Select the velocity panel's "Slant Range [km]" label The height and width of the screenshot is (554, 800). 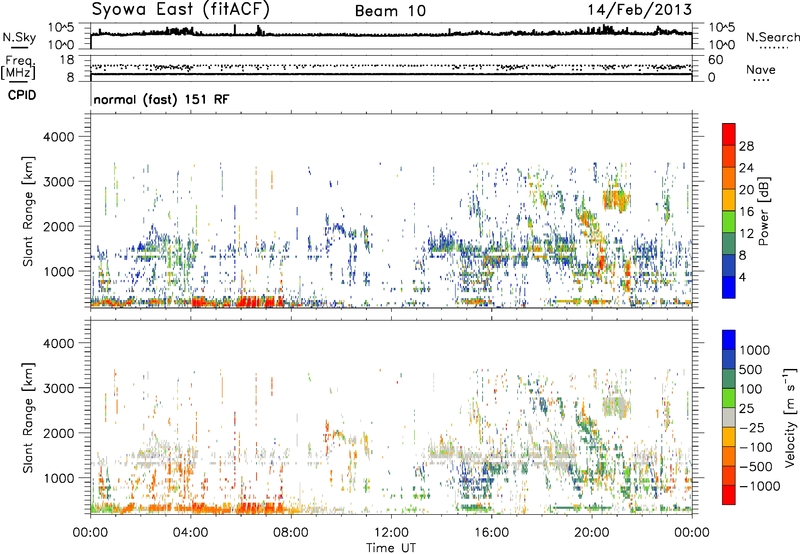click(x=28, y=418)
